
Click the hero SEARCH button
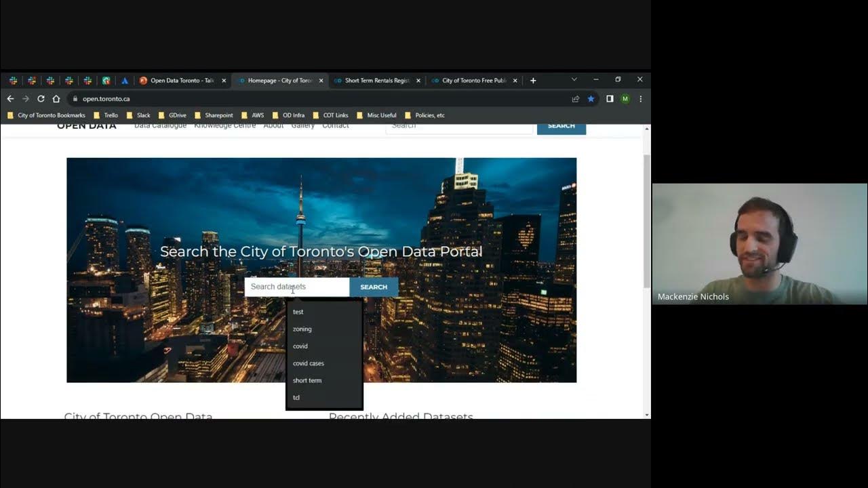[374, 287]
